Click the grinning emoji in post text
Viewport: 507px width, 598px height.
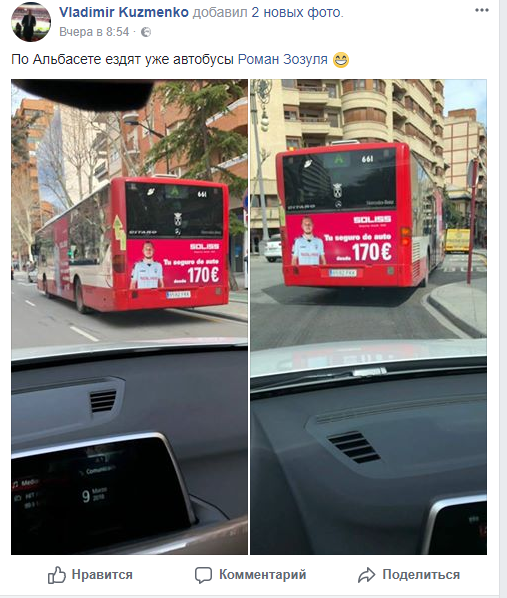point(341,60)
